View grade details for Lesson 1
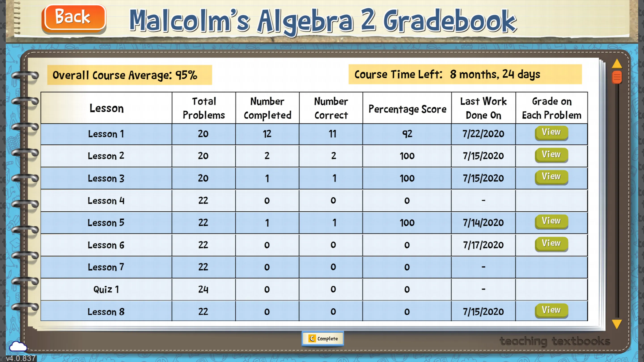The image size is (644, 362). (x=551, y=133)
